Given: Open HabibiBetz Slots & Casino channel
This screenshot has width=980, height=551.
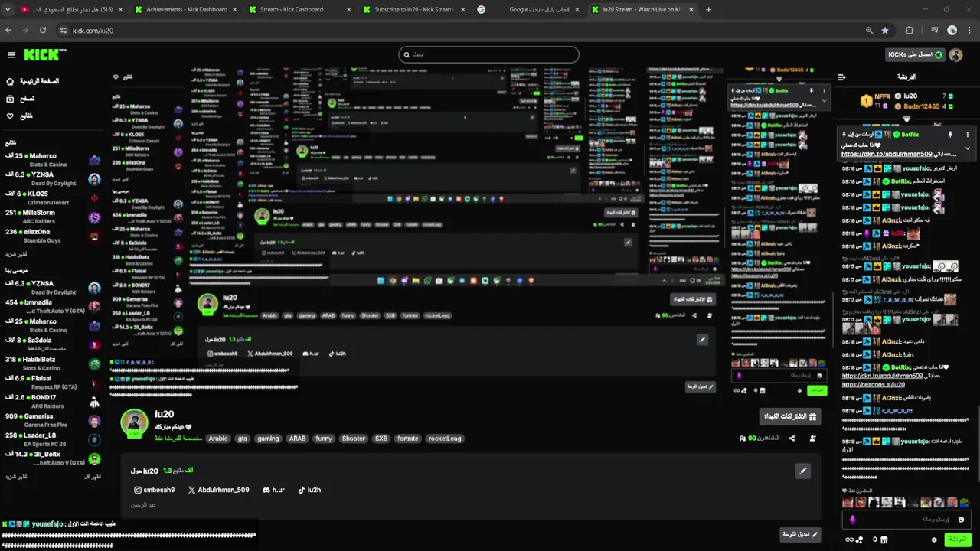Looking at the screenshot, I should point(52,364).
